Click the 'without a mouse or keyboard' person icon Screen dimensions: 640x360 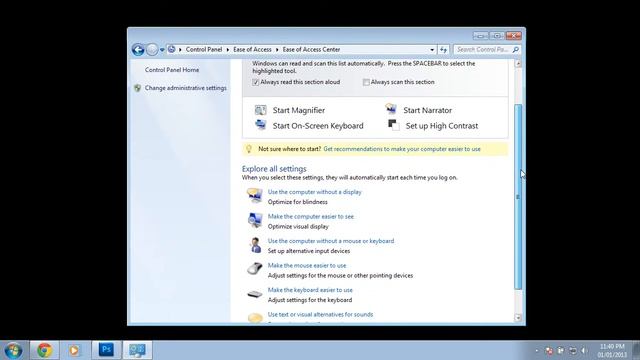click(x=256, y=245)
